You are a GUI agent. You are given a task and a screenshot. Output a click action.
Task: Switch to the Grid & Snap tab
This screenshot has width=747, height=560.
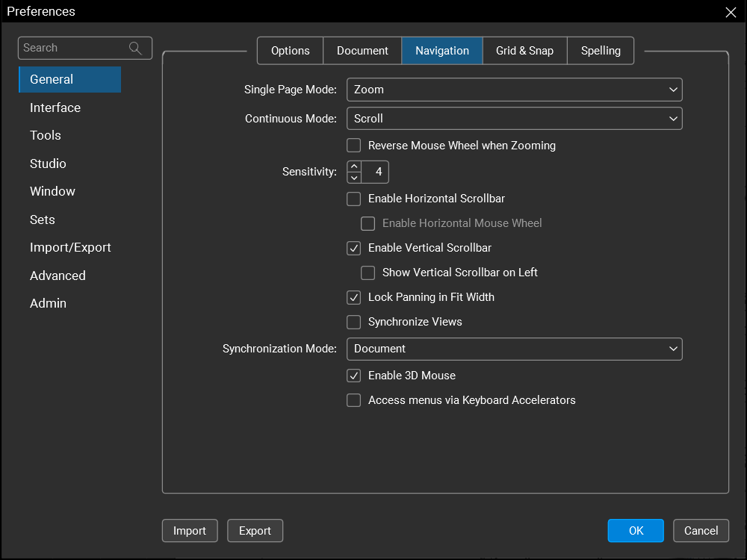(x=524, y=51)
